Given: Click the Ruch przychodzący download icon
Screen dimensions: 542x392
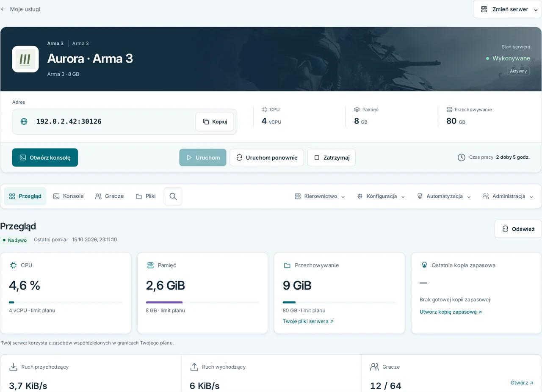Looking at the screenshot, I should 14,367.
